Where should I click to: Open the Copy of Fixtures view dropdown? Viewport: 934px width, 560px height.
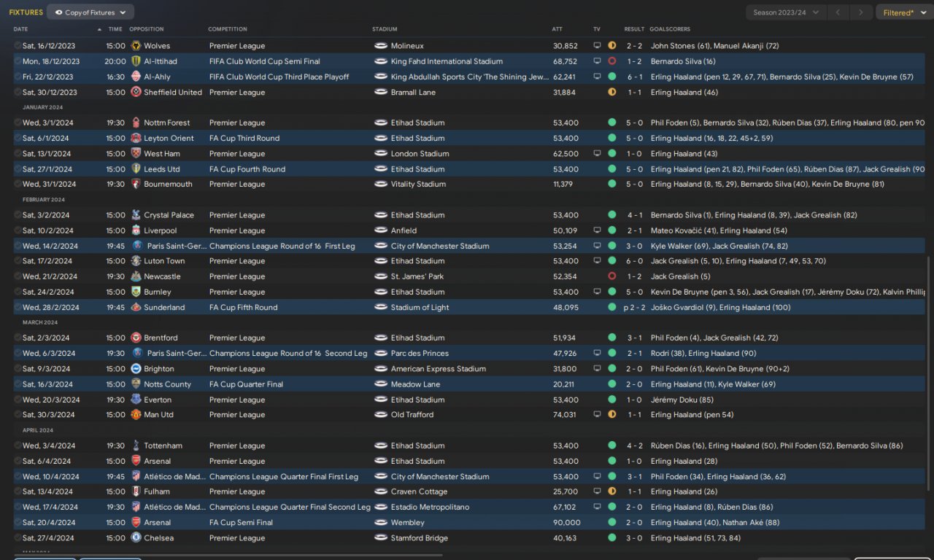click(90, 12)
